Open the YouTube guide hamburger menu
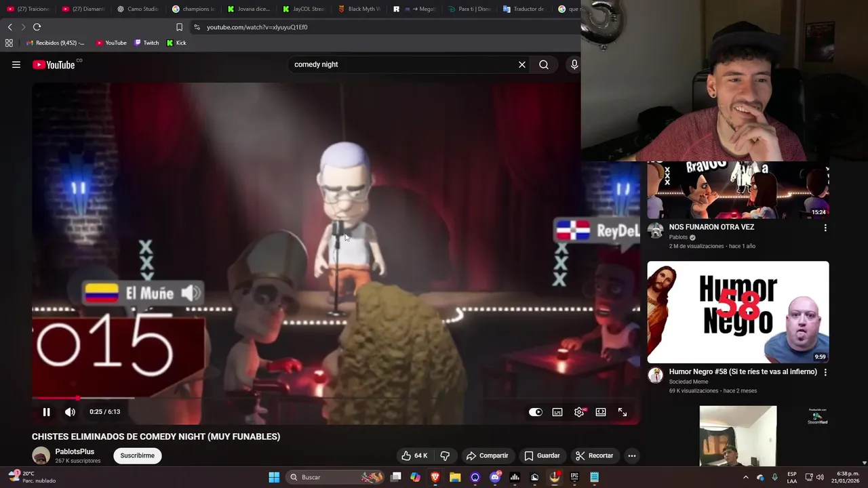This screenshot has height=488, width=868. tap(16, 64)
